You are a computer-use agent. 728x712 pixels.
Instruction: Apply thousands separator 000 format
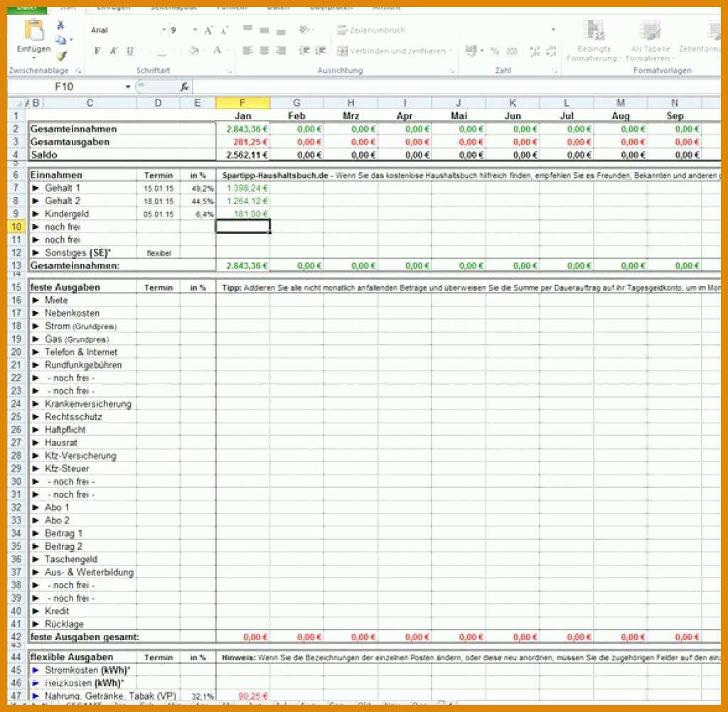coord(512,51)
